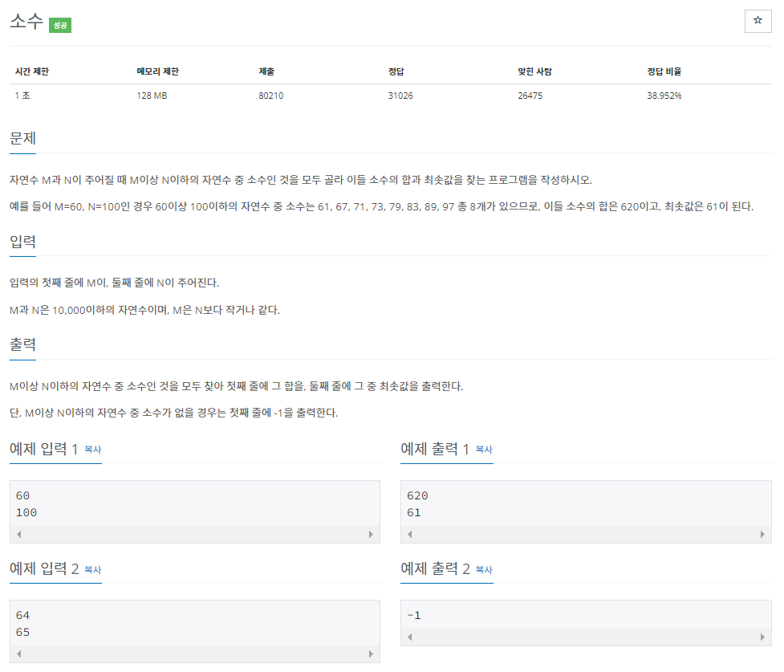Click left scroll arrow of example input 1
784x672 pixels.
pyautogui.click(x=19, y=535)
